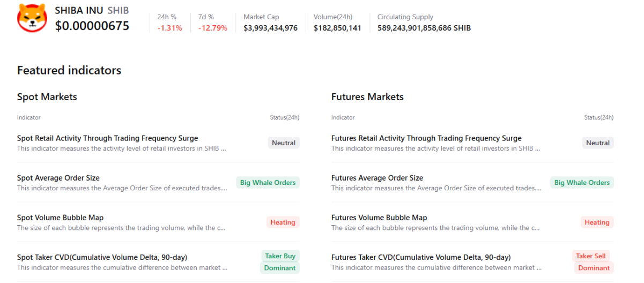Click the Spot Markets Status(24h) column header
Image resolution: width=644 pixels, height=283 pixels.
pos(284,117)
